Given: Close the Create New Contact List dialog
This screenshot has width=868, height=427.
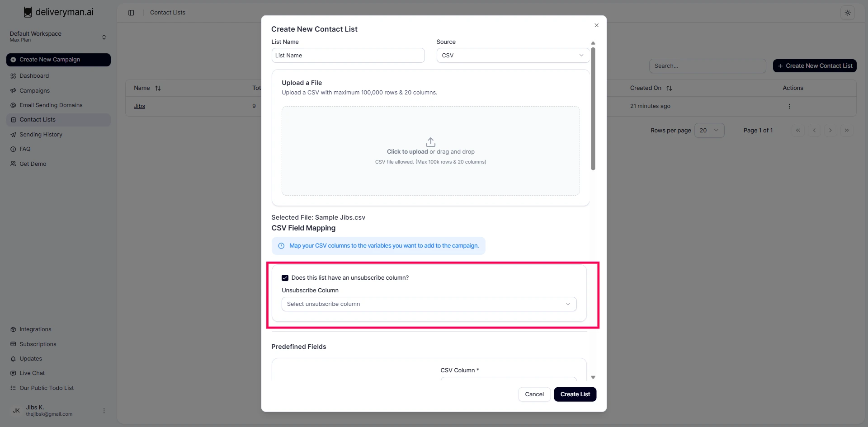Looking at the screenshot, I should tap(596, 25).
